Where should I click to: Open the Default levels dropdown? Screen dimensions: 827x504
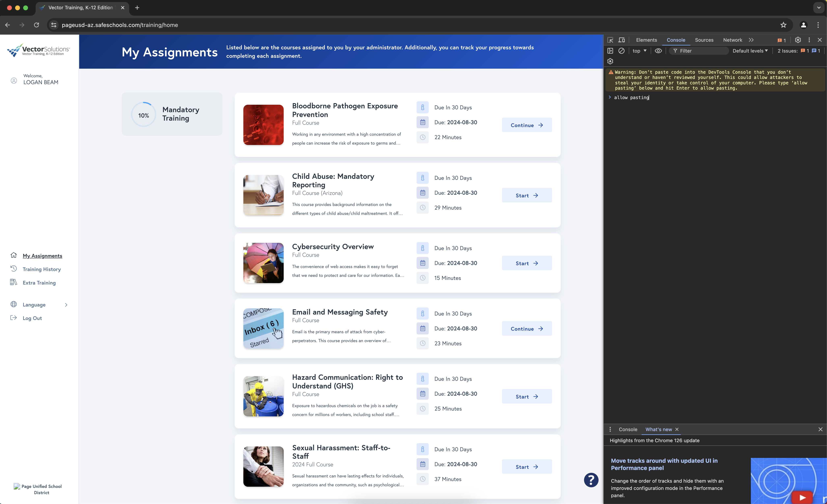(x=750, y=51)
